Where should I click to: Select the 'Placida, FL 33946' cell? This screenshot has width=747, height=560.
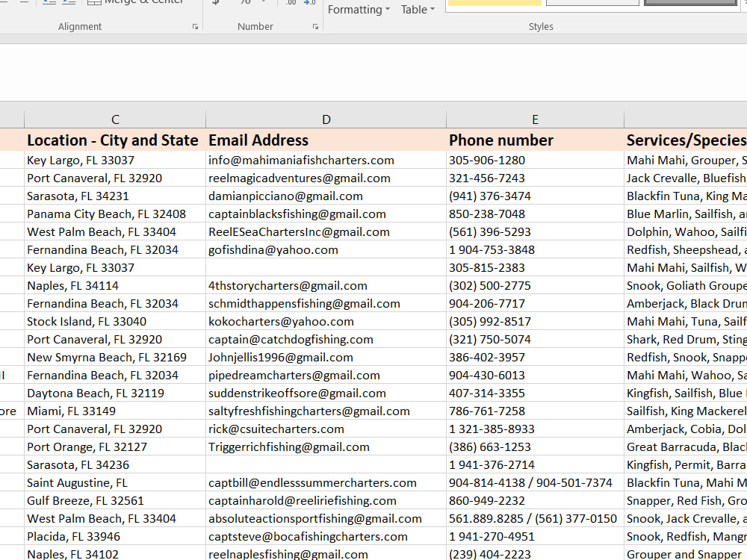click(115, 537)
